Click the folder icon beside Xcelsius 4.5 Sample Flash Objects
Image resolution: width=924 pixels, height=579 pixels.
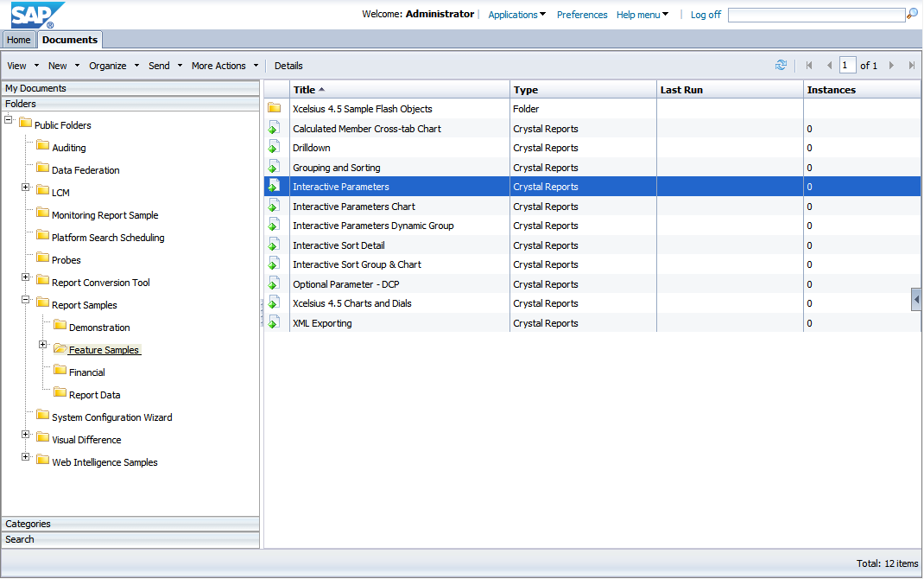[276, 108]
